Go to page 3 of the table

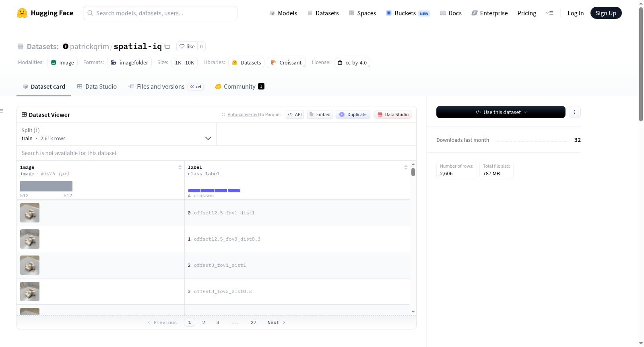(218, 322)
